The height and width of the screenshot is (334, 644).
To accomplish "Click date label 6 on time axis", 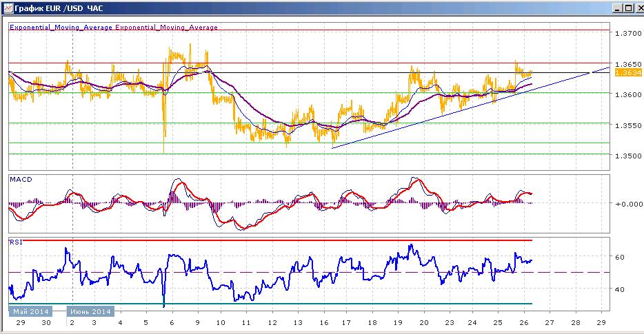I will (172, 322).
